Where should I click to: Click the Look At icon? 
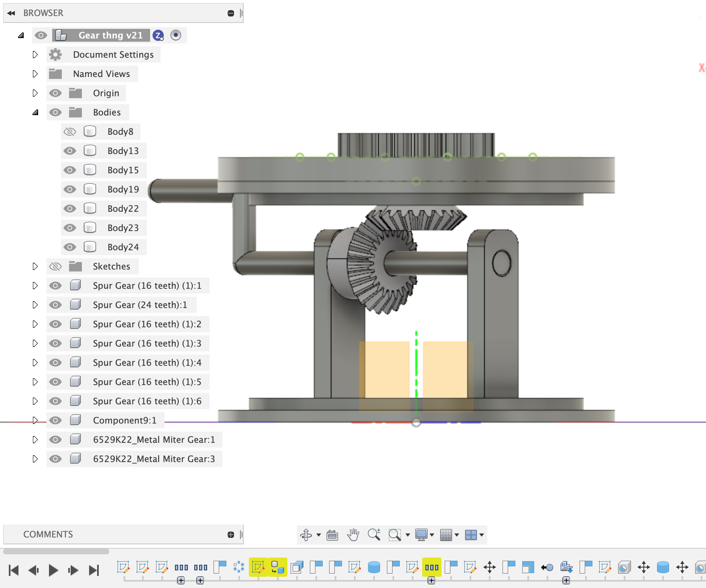[x=332, y=535]
